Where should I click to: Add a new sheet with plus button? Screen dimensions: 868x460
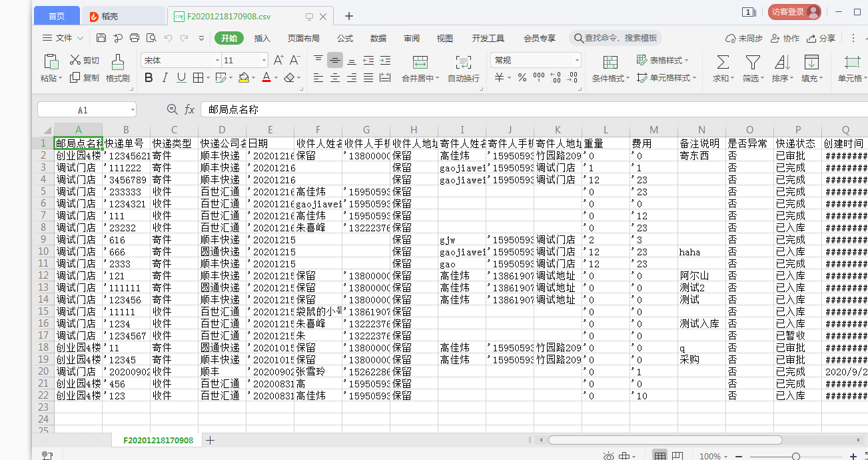(x=210, y=440)
